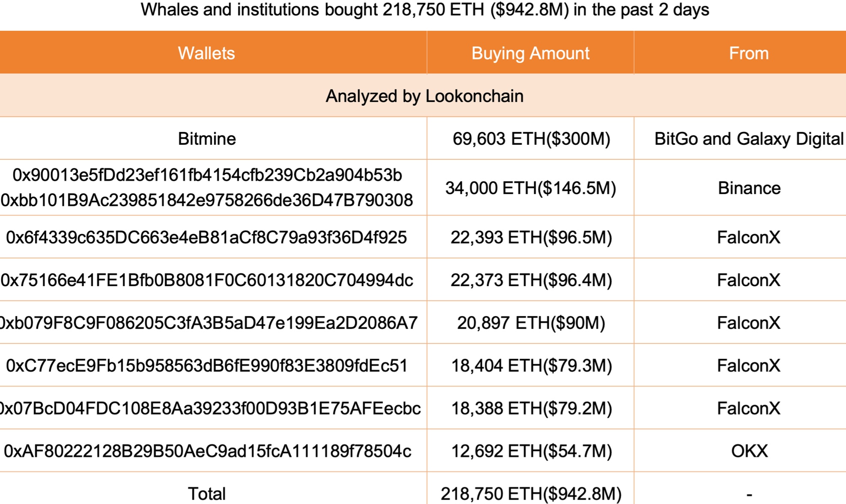Screen dimensions: 846x504
Task: Select the 22,373 ETH($96.4M) amount
Action: (x=531, y=280)
